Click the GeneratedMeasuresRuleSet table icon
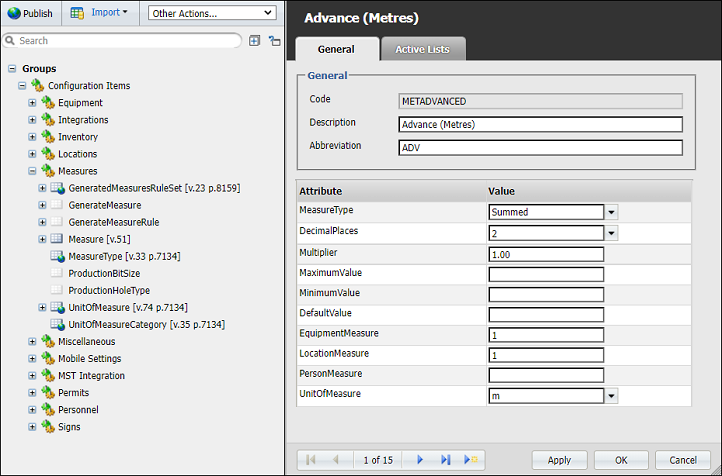 click(58, 188)
